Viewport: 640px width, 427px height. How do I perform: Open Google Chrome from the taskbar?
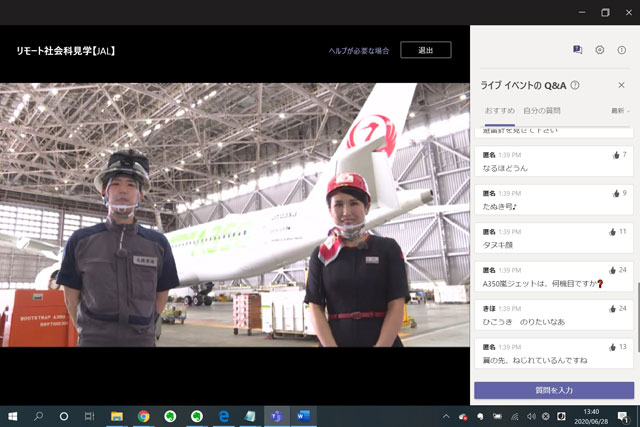[x=143, y=415]
